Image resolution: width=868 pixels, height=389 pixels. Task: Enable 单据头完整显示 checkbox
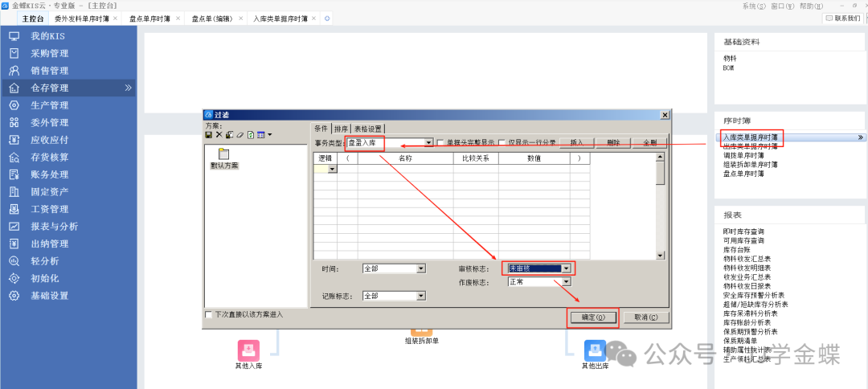click(440, 142)
